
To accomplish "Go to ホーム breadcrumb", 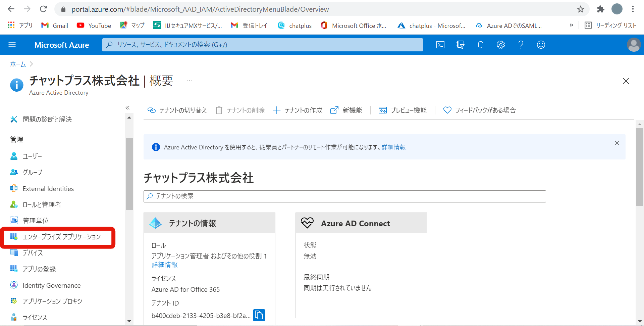I will (18, 64).
